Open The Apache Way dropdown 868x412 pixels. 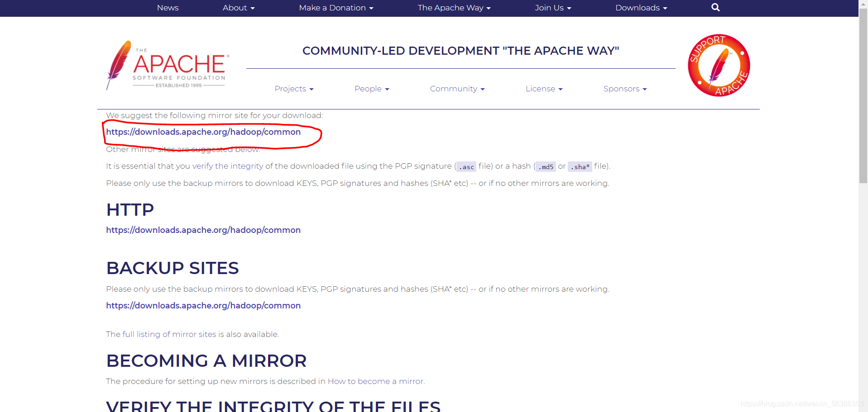pos(454,8)
